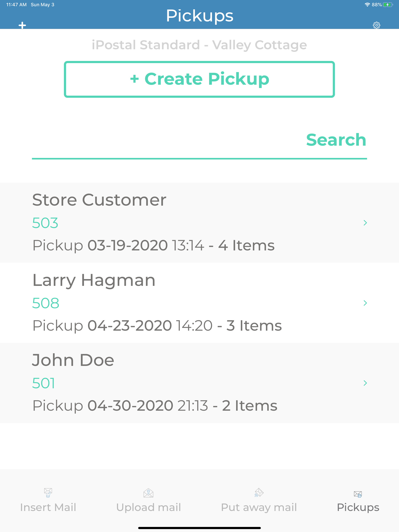Screen dimensions: 399x532
Task: Tap the Wi-Fi status icon
Action: click(x=367, y=5)
